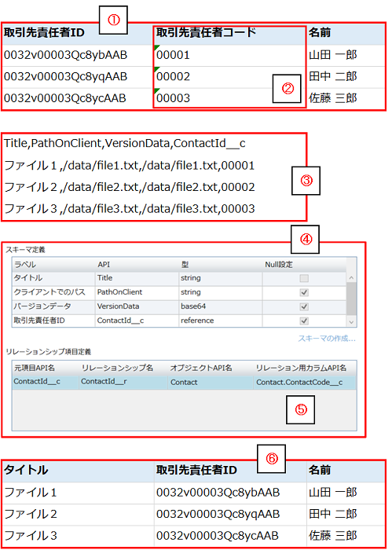Select the ContactId__c reference type cell

click(197, 321)
